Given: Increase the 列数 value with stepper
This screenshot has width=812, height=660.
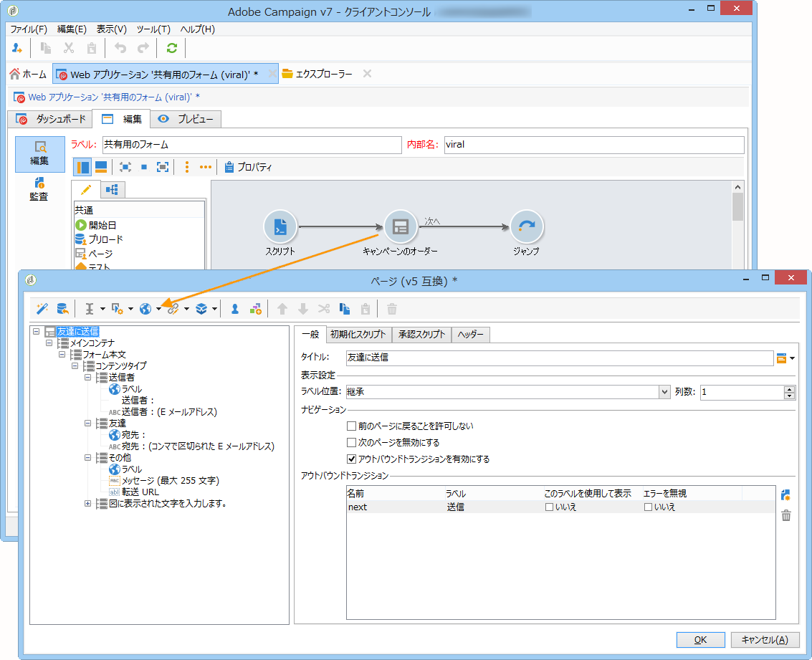Looking at the screenshot, I should tap(789, 388).
